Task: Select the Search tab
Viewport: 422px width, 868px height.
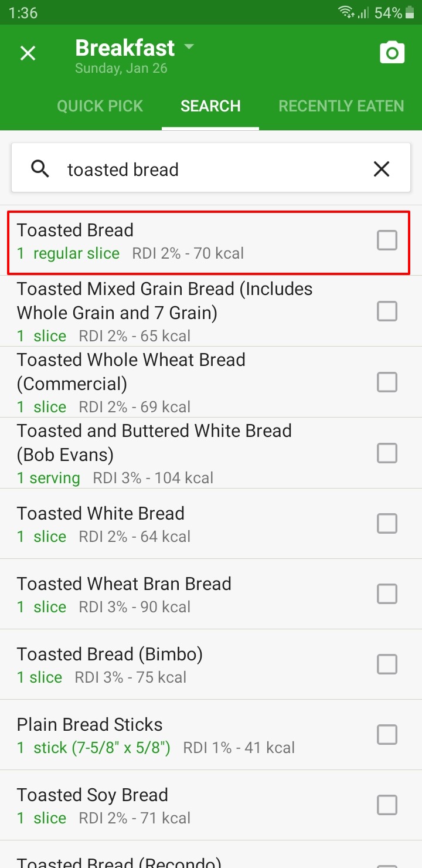Action: pos(210,106)
